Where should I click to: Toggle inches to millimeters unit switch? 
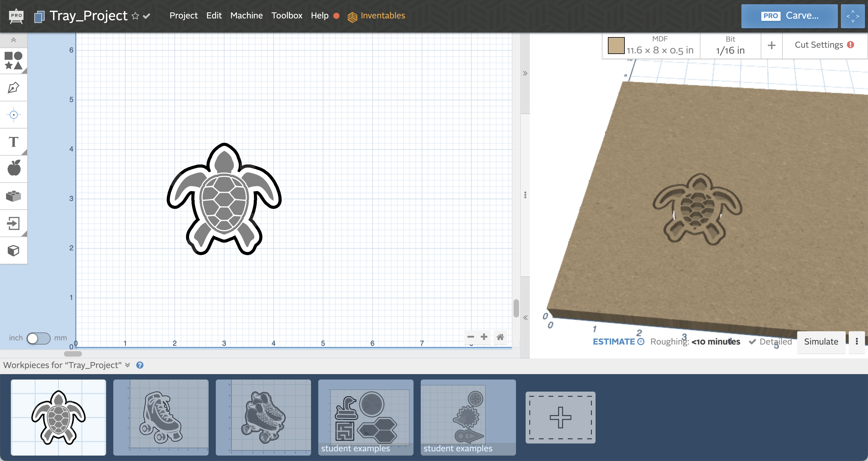[38, 337]
